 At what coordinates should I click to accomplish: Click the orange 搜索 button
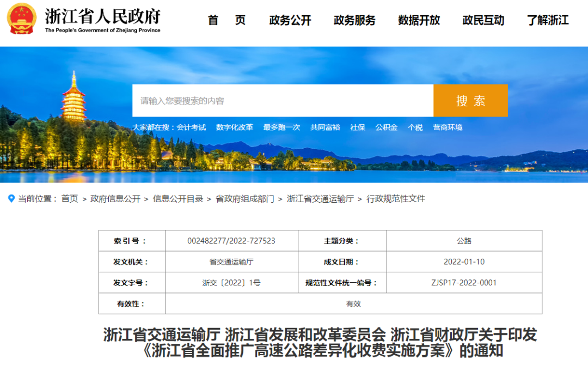(x=470, y=101)
